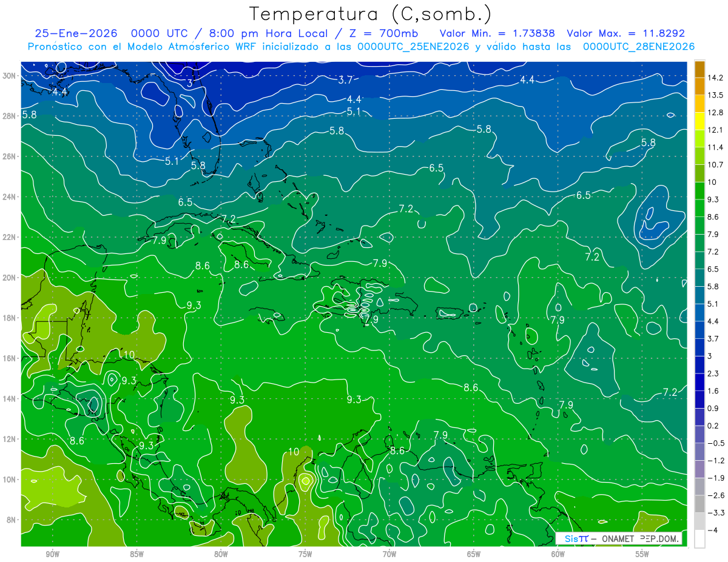The width and height of the screenshot is (728, 562).
Task: Click latitude axis label "8N"
Action: point(12,520)
